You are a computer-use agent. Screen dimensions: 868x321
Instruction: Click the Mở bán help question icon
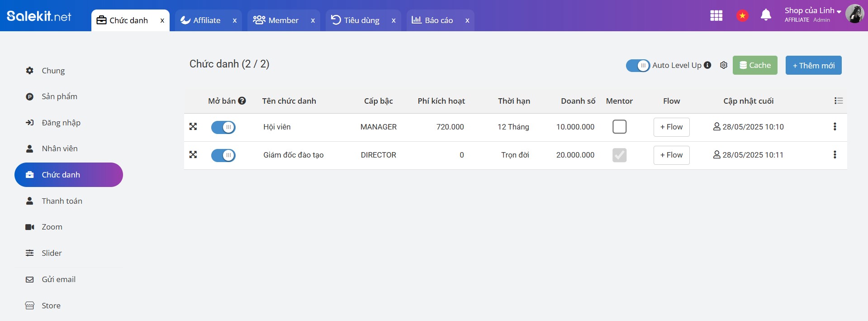(x=242, y=101)
